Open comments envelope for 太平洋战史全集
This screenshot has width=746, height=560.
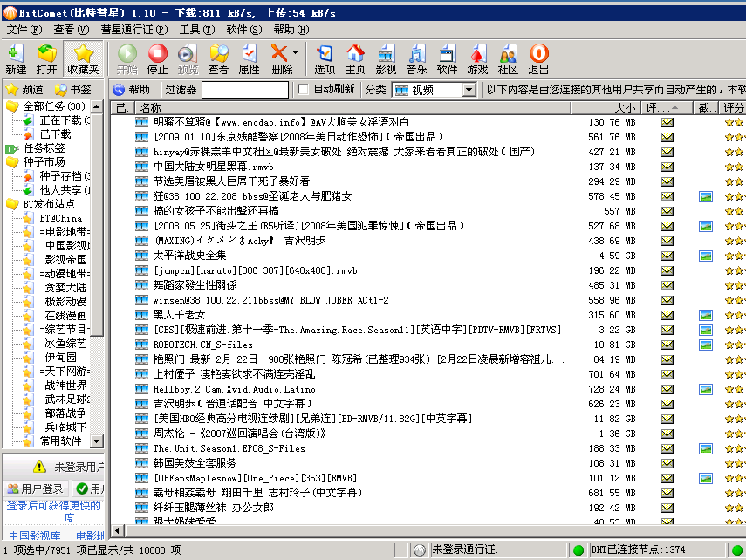coord(667,256)
